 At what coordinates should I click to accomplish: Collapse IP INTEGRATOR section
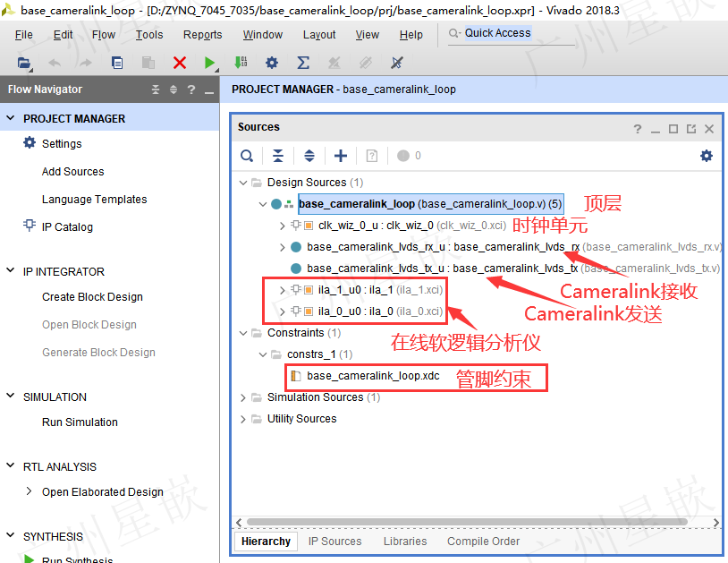[10, 270]
